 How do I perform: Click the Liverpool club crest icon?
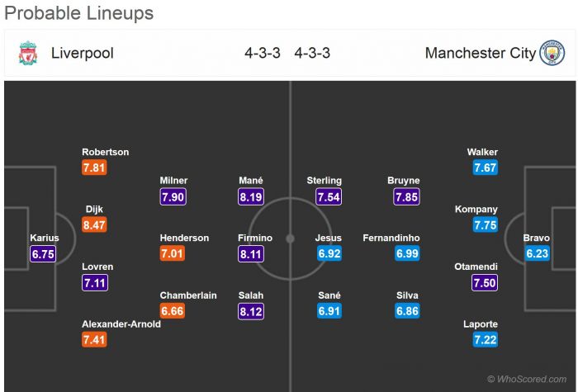pos(27,54)
